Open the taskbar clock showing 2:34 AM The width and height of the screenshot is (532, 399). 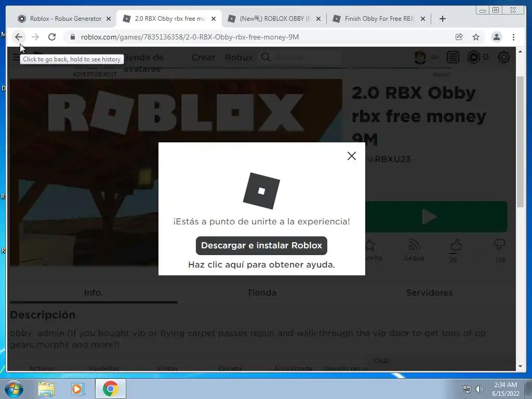[506, 389]
